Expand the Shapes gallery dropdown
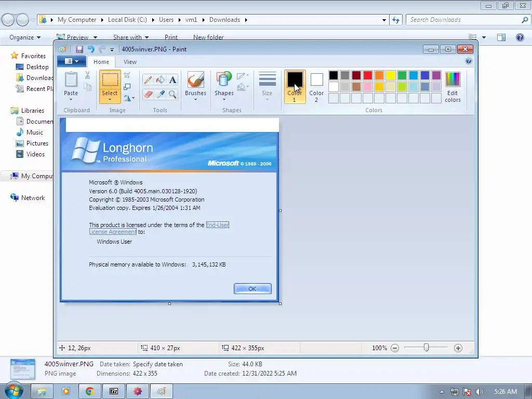Image resolution: width=532 pixels, height=399 pixels. 224,99
